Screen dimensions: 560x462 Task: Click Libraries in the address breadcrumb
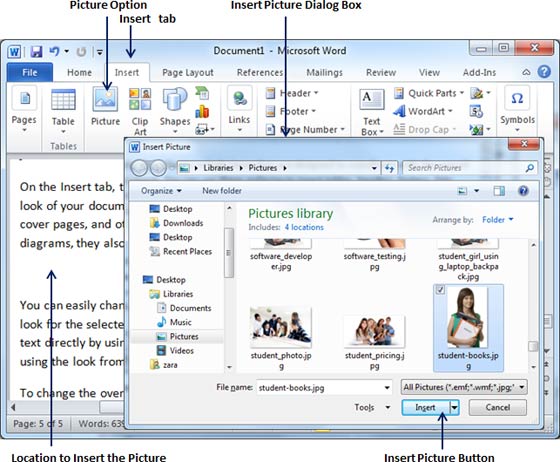point(218,168)
